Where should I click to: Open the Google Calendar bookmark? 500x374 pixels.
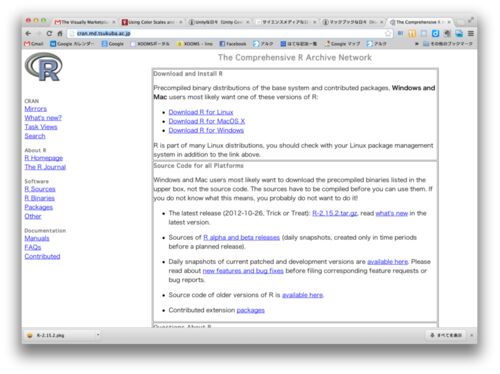point(72,44)
